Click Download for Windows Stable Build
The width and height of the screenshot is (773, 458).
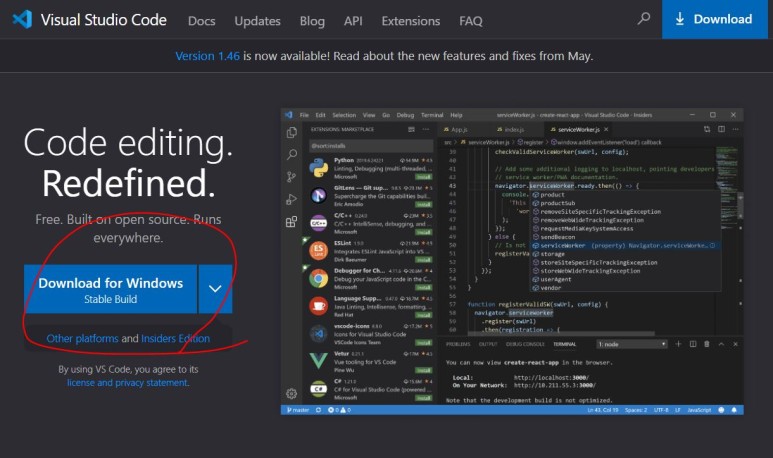tap(111, 289)
